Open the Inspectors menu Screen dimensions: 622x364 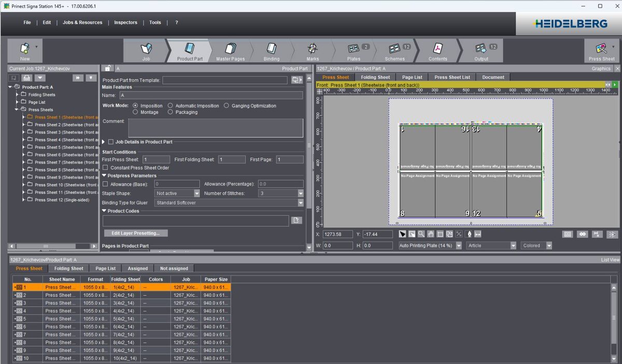coord(125,23)
